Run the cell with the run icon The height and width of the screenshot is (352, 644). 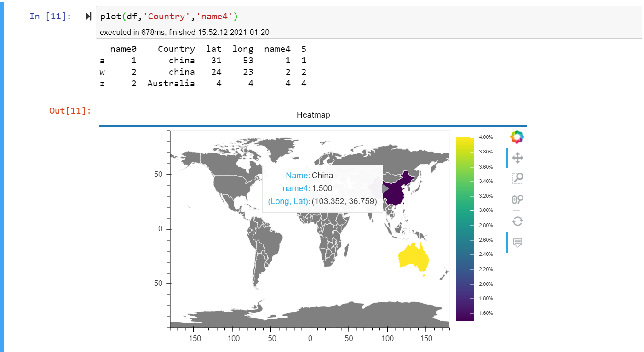point(88,17)
